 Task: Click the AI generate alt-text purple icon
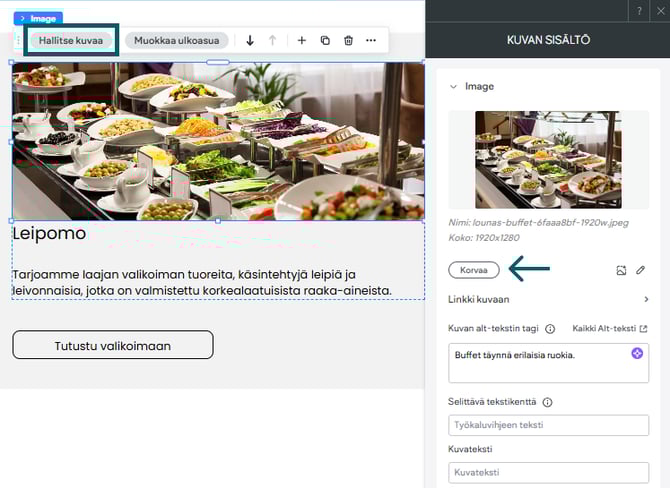click(637, 353)
